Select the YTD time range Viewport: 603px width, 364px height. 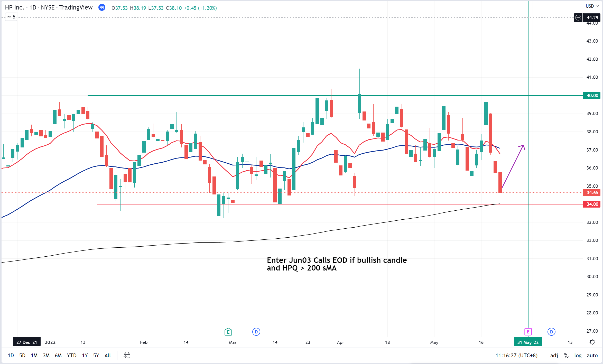tap(72, 356)
